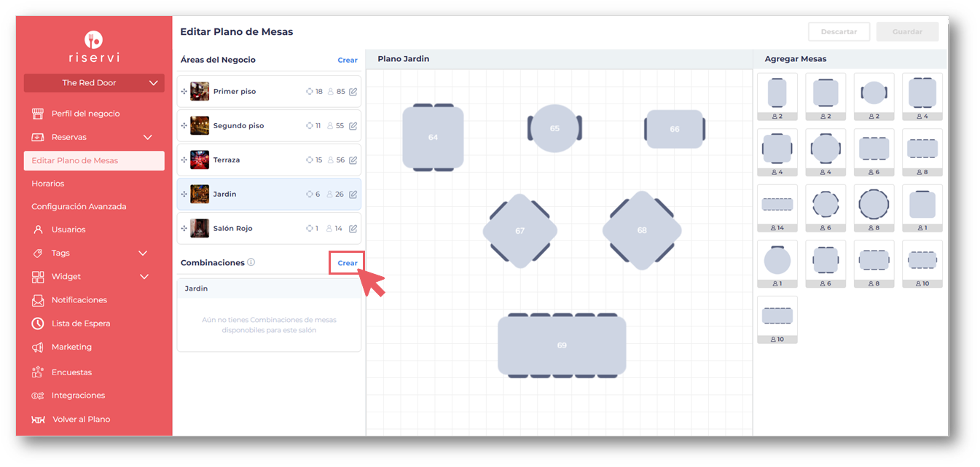
Task: Open the Notificaciones envelope entry
Action: coord(70,300)
